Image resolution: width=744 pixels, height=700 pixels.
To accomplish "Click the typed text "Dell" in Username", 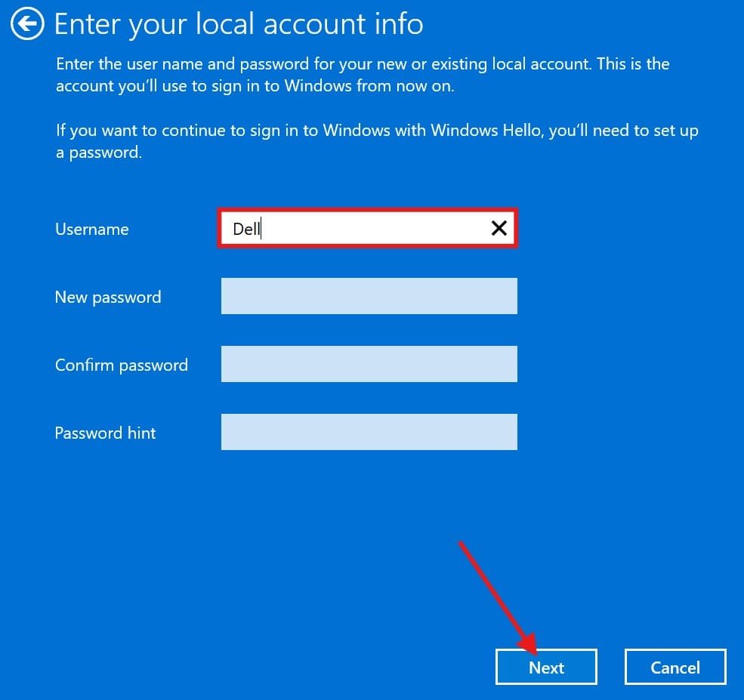I will [x=246, y=230].
